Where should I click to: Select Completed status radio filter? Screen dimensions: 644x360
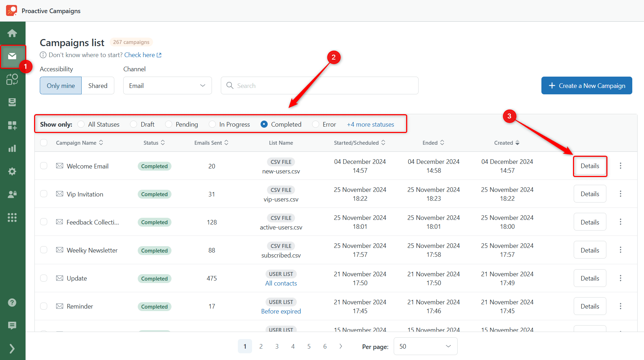coord(264,124)
